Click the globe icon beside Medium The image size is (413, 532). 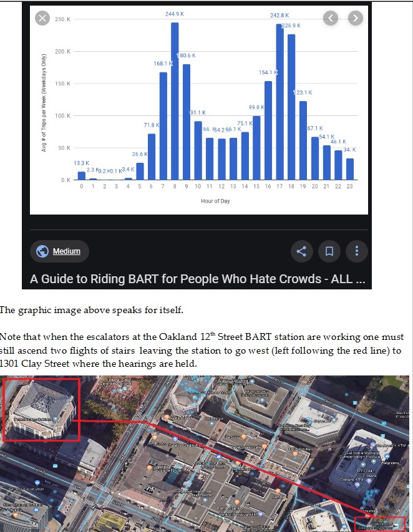[x=42, y=251]
